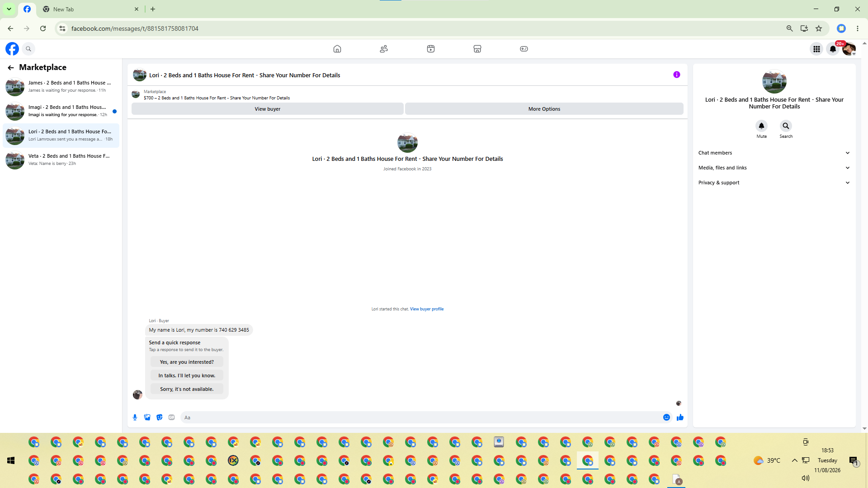Image resolution: width=868 pixels, height=488 pixels.
Task: Switch to the New Tab browser tab
Action: click(90, 9)
